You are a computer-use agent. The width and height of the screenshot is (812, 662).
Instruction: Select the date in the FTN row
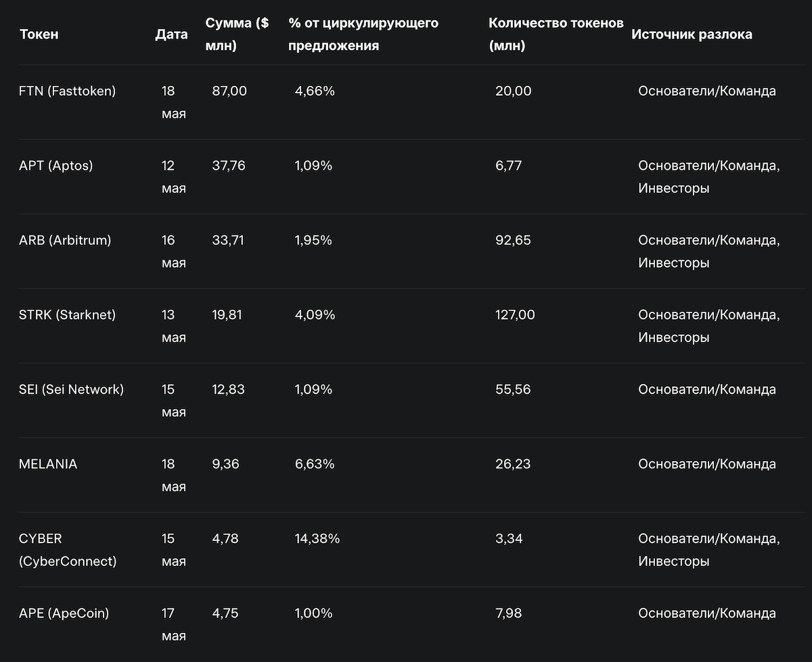(x=174, y=103)
